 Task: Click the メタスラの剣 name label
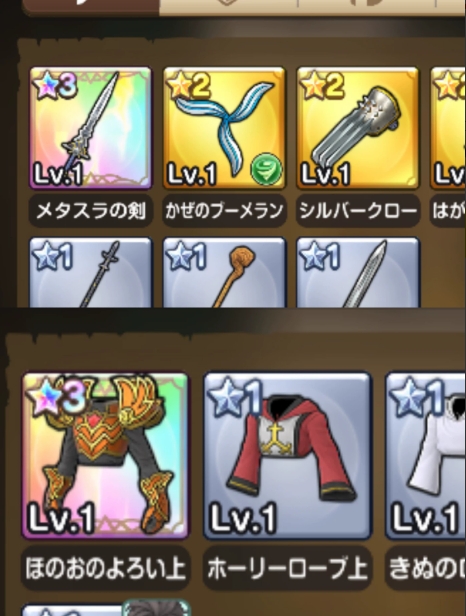[91, 211]
